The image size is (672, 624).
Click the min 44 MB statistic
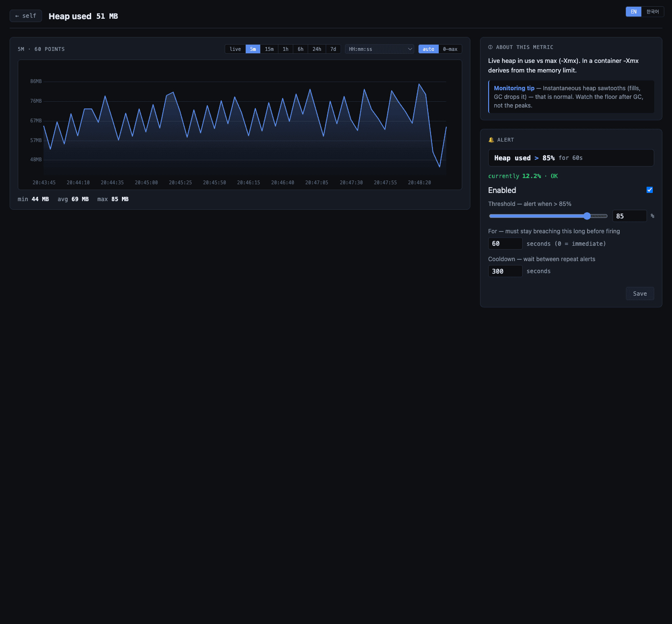click(33, 199)
